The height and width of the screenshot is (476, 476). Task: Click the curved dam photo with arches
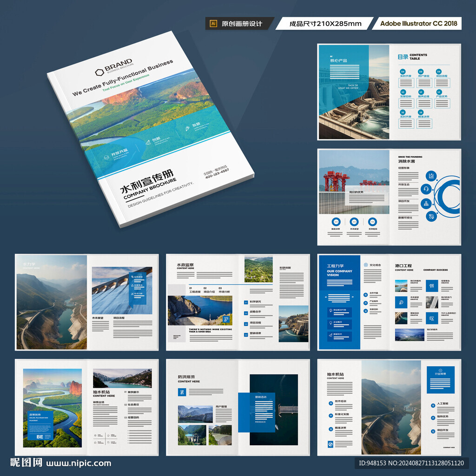[x=122, y=290]
